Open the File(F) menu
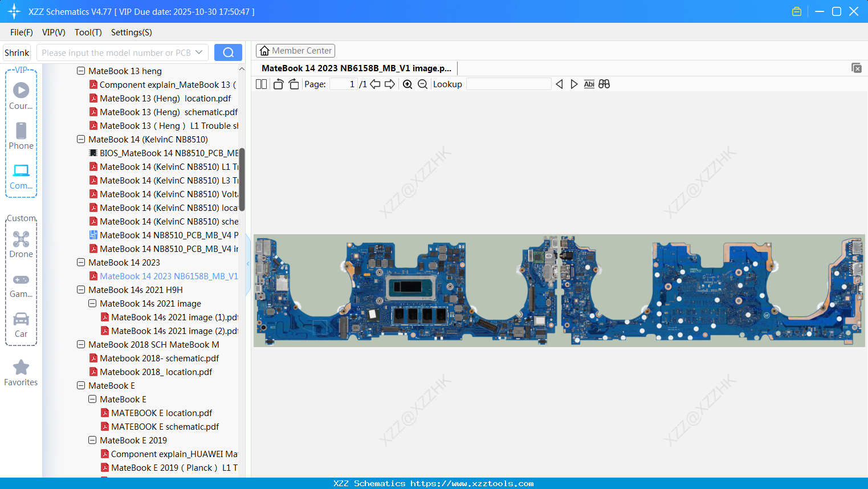 22,32
